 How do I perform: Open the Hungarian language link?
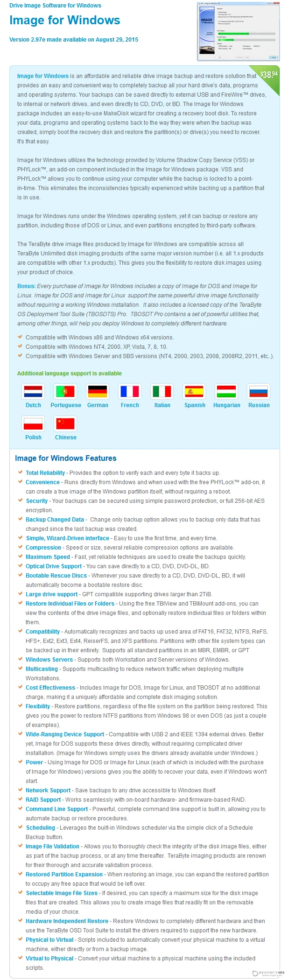pyautogui.click(x=227, y=405)
